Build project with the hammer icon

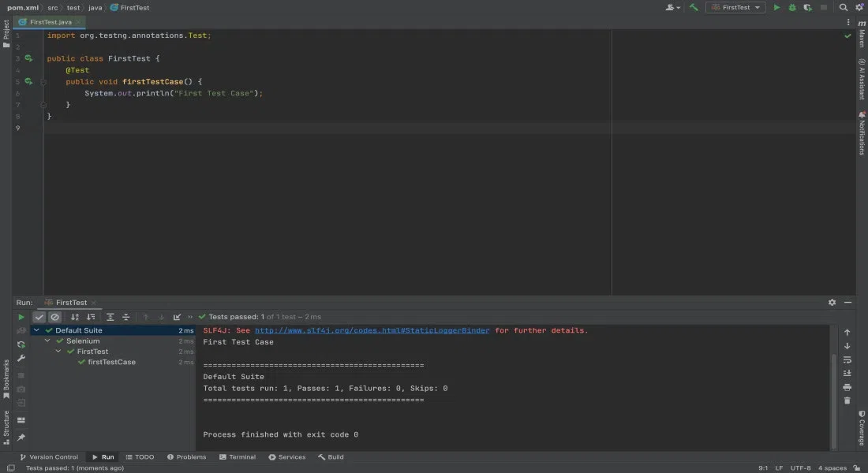click(694, 7)
